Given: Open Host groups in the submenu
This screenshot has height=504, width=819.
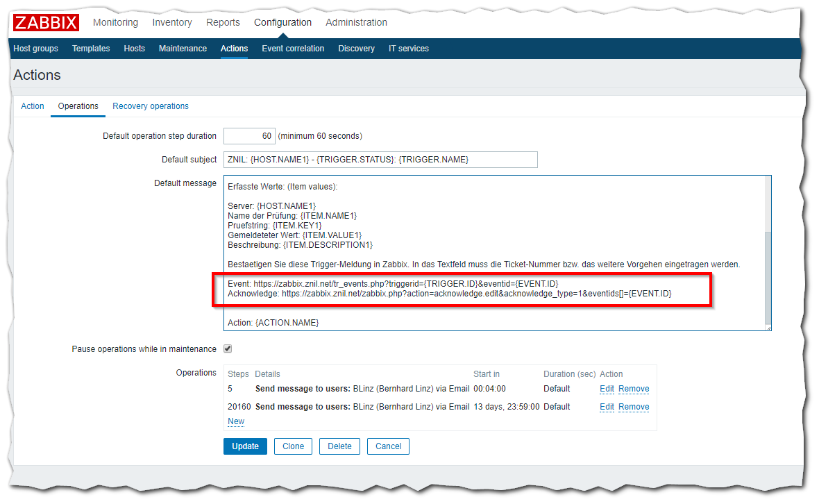Looking at the screenshot, I should pyautogui.click(x=36, y=49).
